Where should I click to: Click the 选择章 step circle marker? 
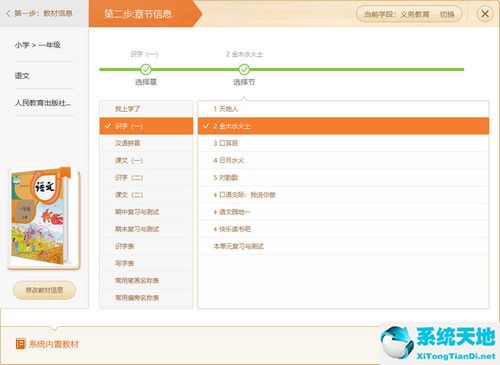[x=146, y=69]
